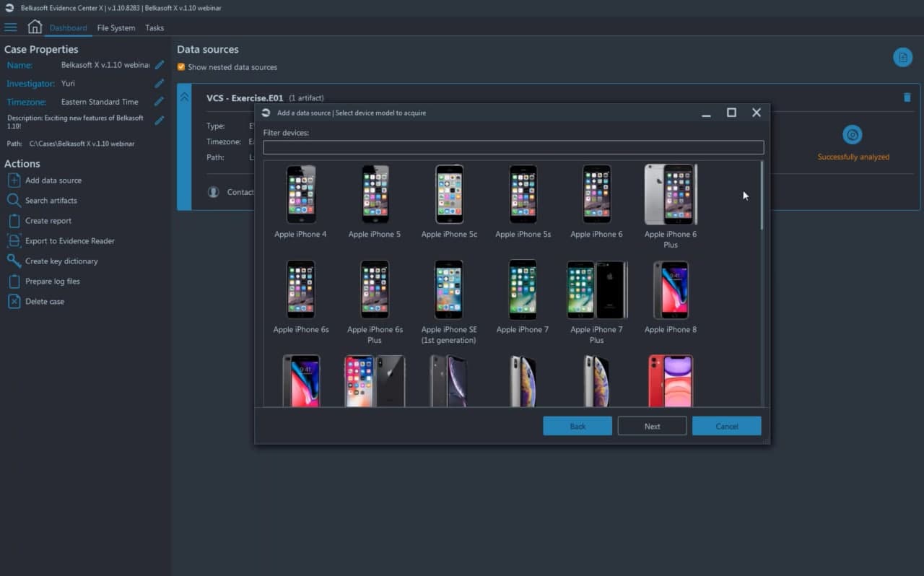Edit the case Name pencil icon
924x576 pixels.
[x=160, y=65]
